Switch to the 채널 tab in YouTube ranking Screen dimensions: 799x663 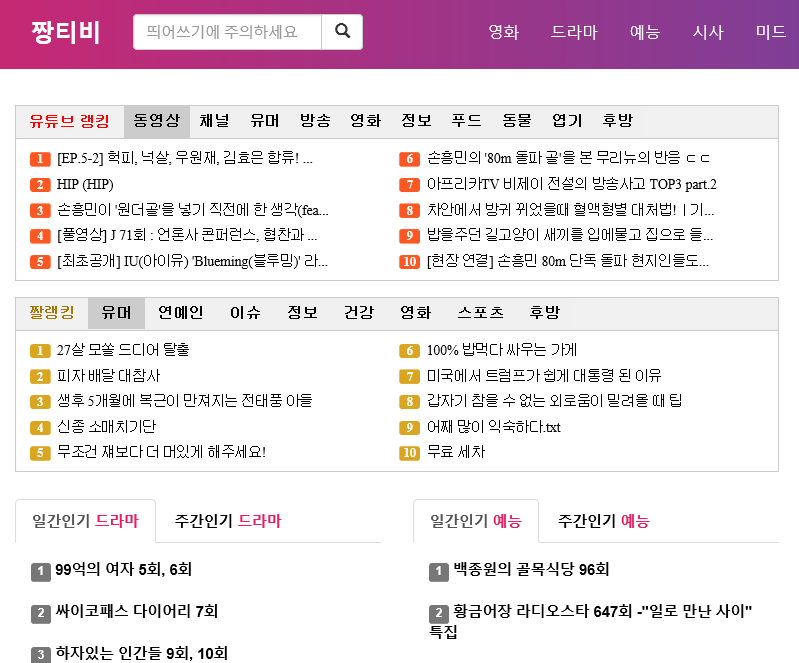click(x=214, y=121)
